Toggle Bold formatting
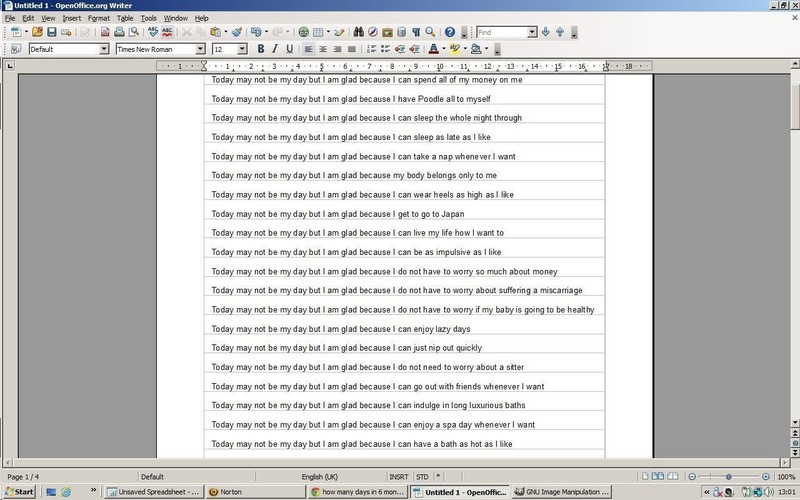The height and width of the screenshot is (500, 800). pyautogui.click(x=261, y=48)
